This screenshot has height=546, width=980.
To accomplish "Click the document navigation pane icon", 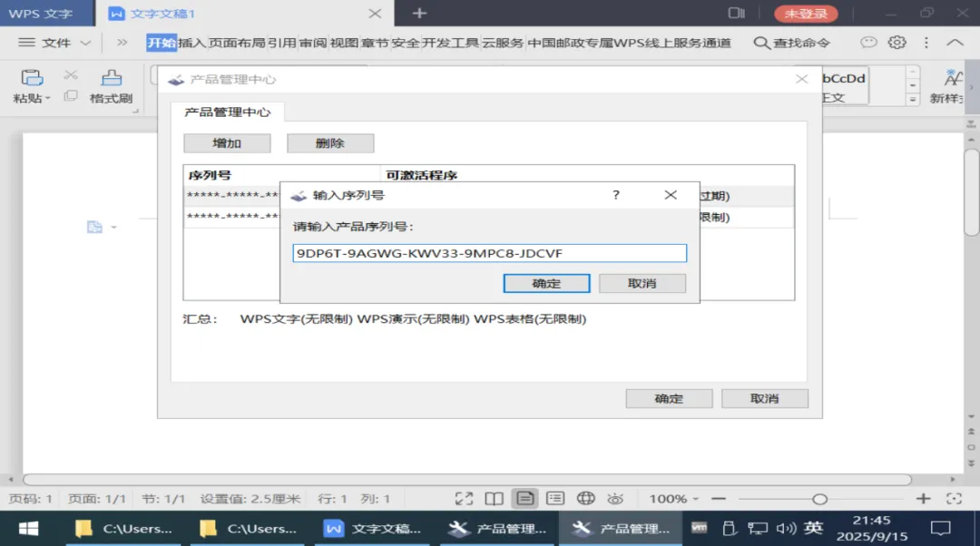I will click(94, 227).
